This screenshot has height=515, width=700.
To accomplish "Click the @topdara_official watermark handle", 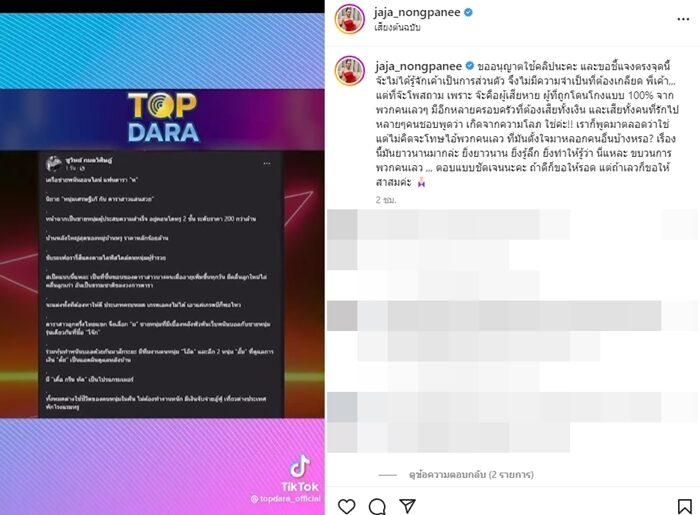I will (286, 498).
